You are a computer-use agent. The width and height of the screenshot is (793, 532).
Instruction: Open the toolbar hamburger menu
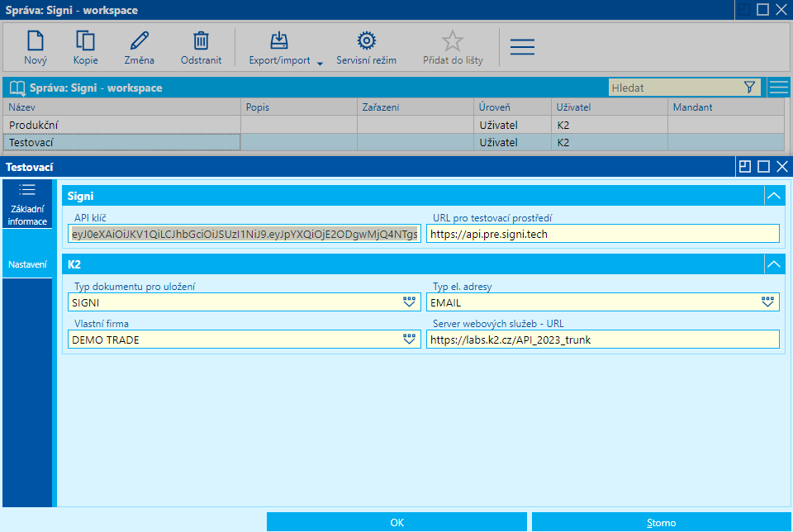(x=522, y=46)
